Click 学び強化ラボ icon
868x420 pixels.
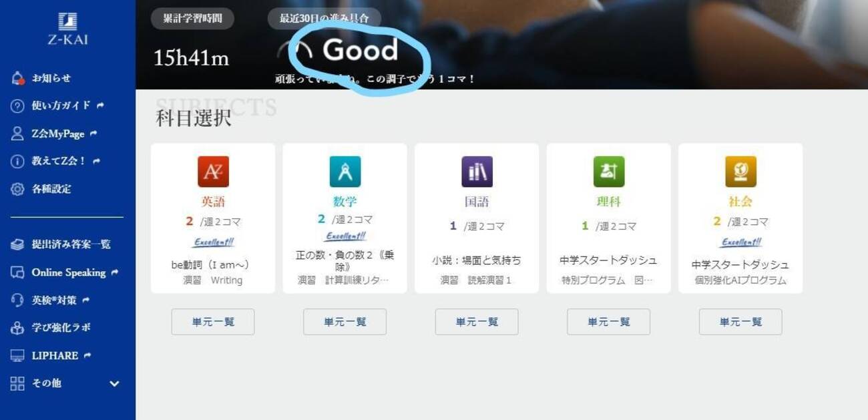18,328
